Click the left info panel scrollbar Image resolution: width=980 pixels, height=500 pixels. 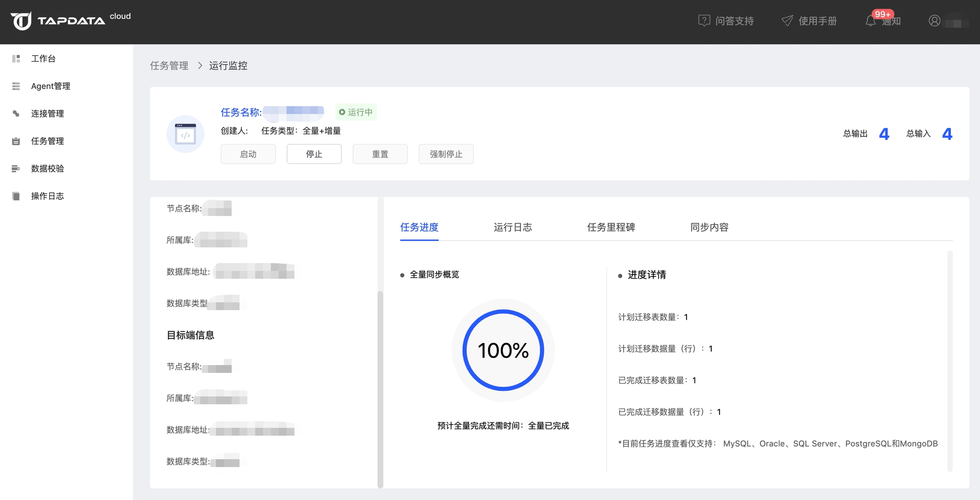379,388
